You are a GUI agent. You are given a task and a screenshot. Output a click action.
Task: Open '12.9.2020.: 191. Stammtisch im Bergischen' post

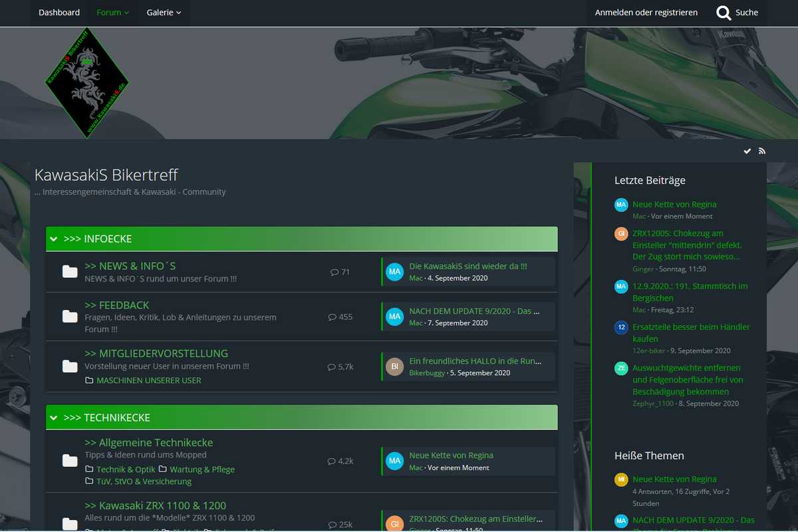click(x=690, y=292)
